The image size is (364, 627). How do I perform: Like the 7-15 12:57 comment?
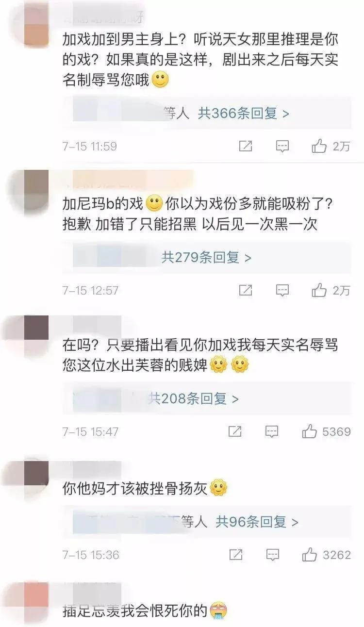click(319, 290)
